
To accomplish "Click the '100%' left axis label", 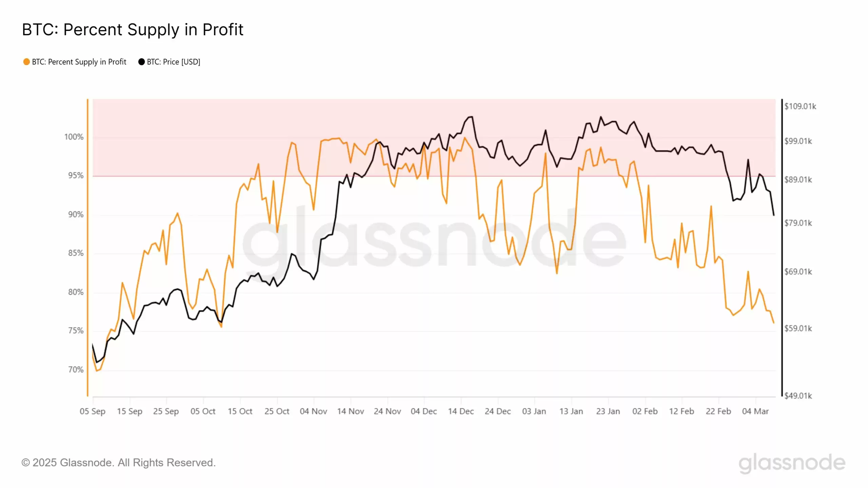I will tap(74, 137).
